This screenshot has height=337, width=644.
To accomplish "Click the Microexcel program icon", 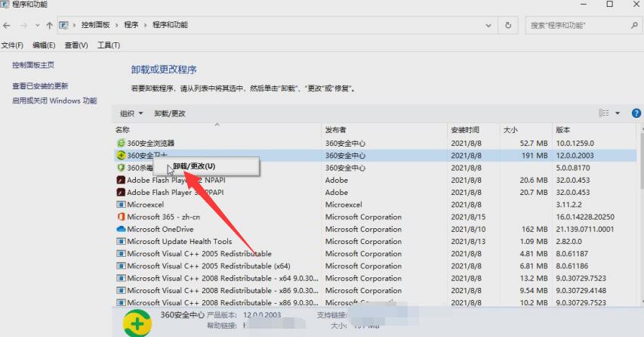I will (121, 205).
